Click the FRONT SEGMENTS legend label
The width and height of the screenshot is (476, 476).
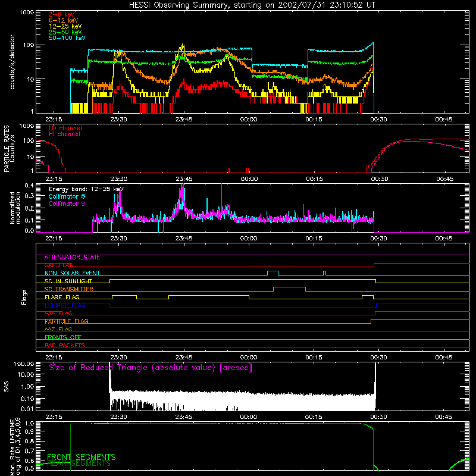[x=82, y=457]
